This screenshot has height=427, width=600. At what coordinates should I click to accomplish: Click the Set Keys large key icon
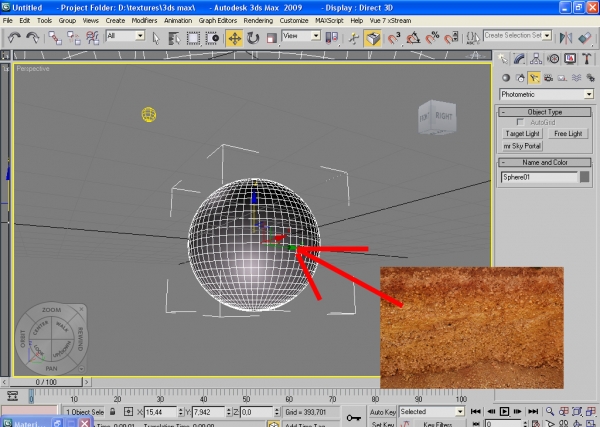click(x=353, y=417)
